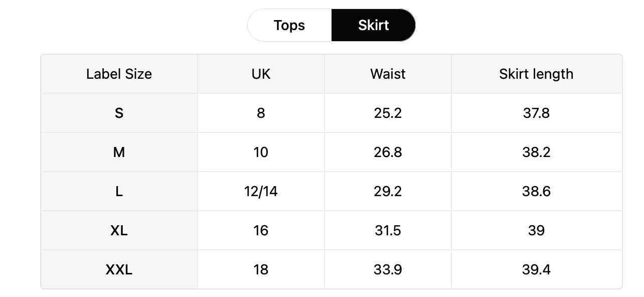This screenshot has height=297, width=644.
Task: Click the UK column header
Action: [261, 74]
